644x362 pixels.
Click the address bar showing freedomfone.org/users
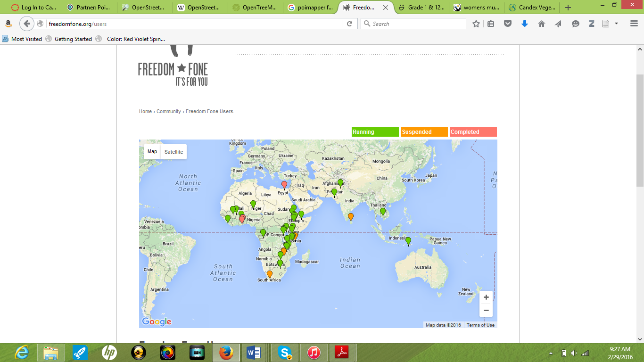point(193,24)
